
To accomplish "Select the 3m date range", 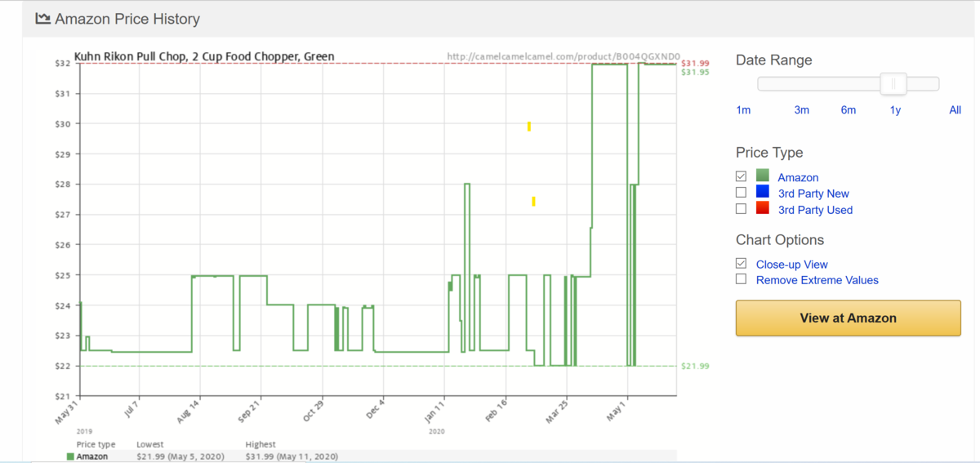I will tap(801, 110).
